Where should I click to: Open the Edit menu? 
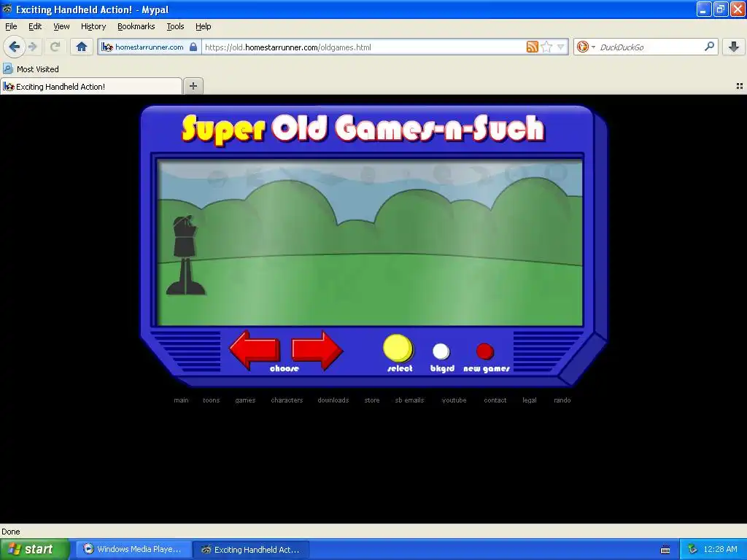point(35,26)
